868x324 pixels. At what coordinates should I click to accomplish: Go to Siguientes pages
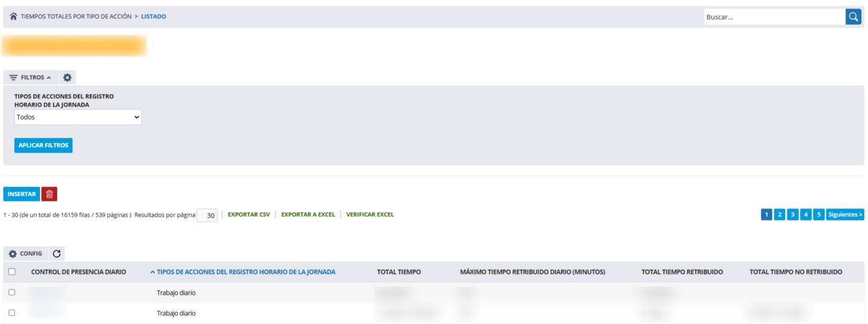[845, 214]
